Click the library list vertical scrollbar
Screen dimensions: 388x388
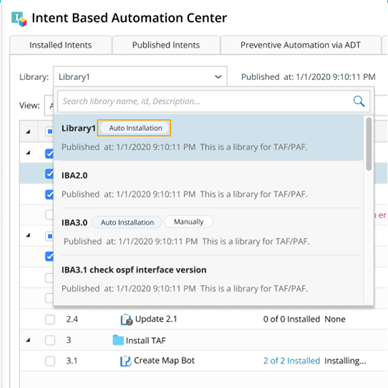(x=369, y=144)
